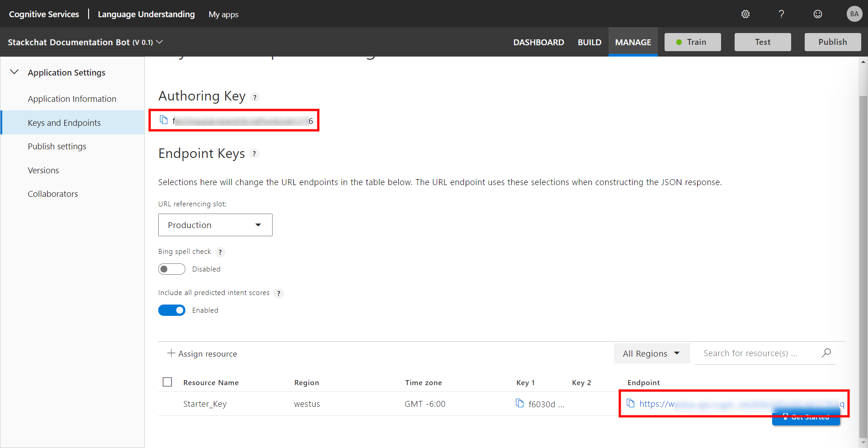
Task: Select Keys and Endpoints in sidebar
Action: pos(72,123)
